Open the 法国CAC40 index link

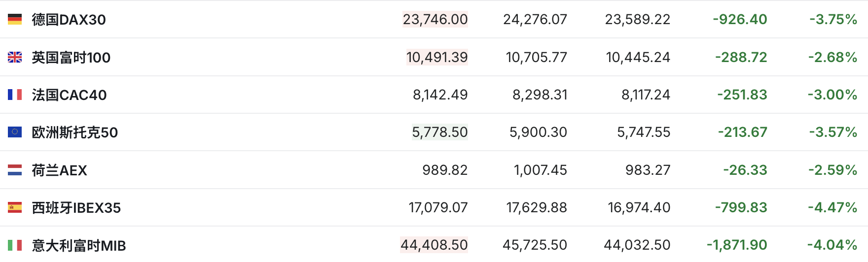pos(69,95)
